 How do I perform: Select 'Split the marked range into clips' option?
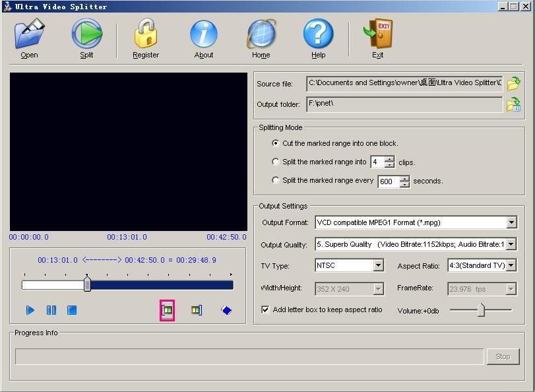(275, 162)
